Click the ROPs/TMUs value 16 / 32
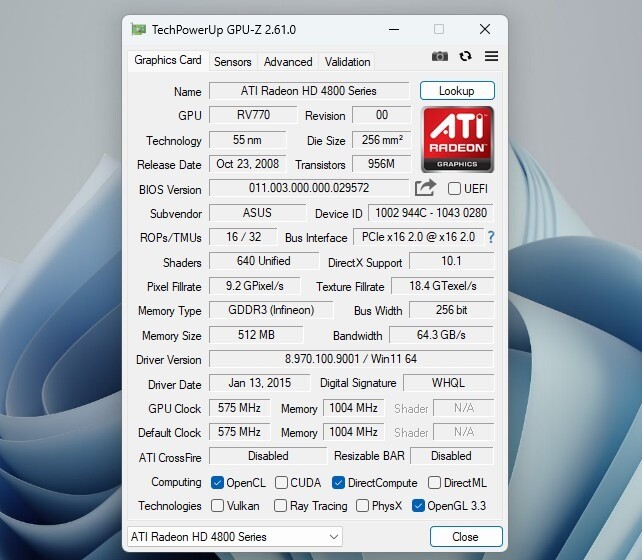Screen dimensions: 642x560 [243, 237]
